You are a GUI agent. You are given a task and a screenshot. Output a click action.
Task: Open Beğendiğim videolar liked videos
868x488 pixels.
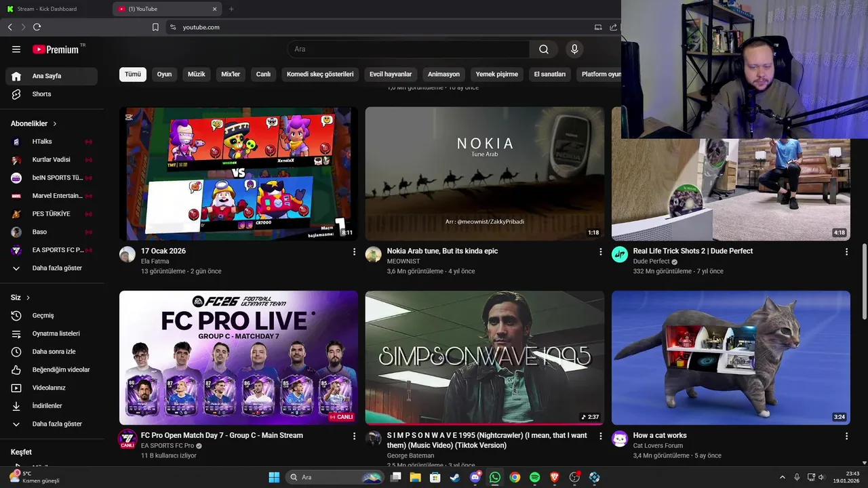point(52,369)
